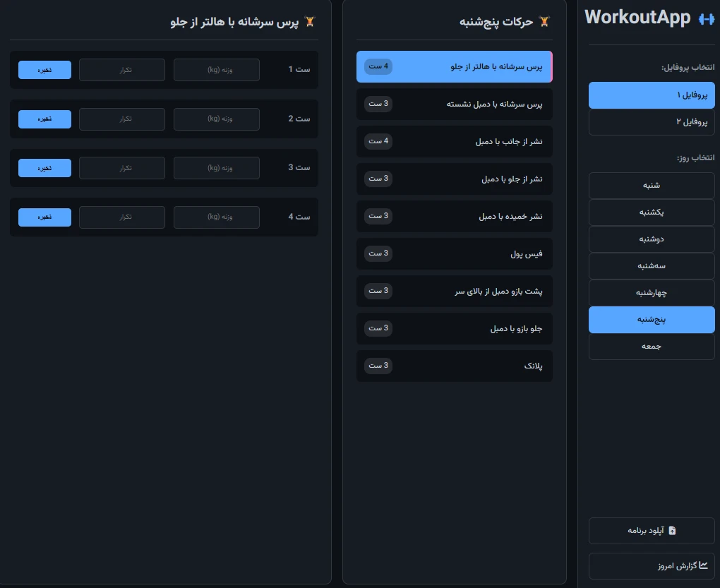
Task: Open the فیس پول exercise
Action: [x=455, y=253]
